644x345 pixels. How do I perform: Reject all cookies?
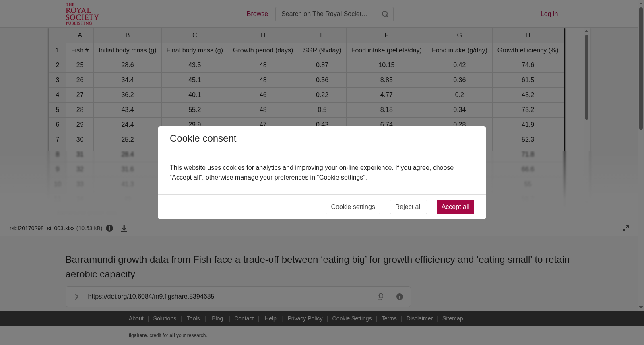408,207
